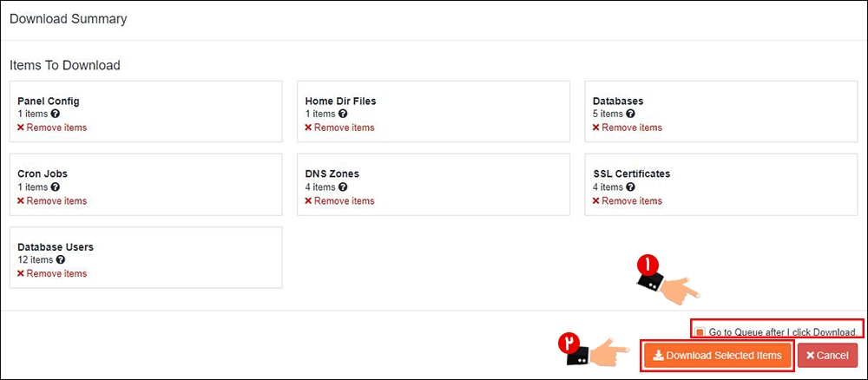Click the Database Users card heading
The width and height of the screenshot is (868, 380).
(56, 247)
